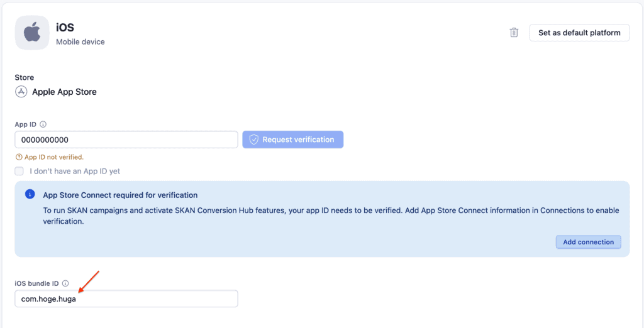Click the 'Apple App Store' store name
The height and width of the screenshot is (328, 644).
(65, 92)
